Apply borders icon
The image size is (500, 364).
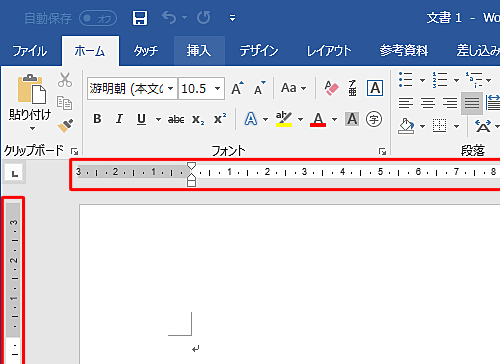(439, 126)
